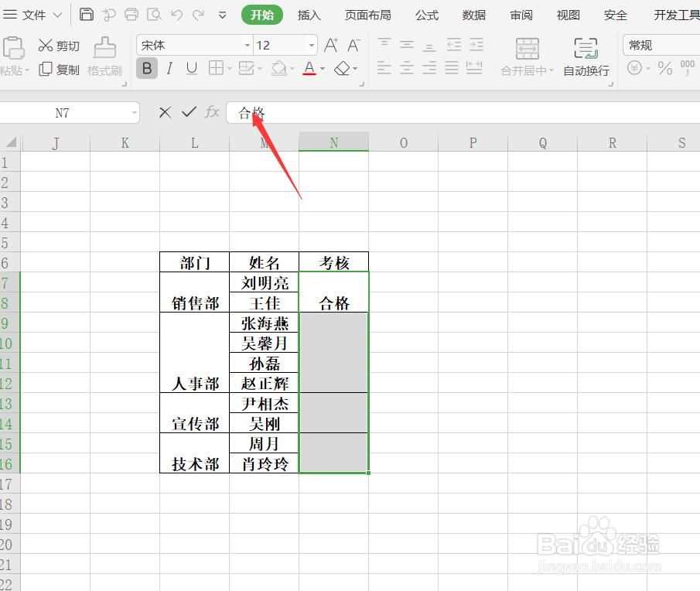Select column N header
Screen dimensions: 700x591
pyautogui.click(x=333, y=142)
